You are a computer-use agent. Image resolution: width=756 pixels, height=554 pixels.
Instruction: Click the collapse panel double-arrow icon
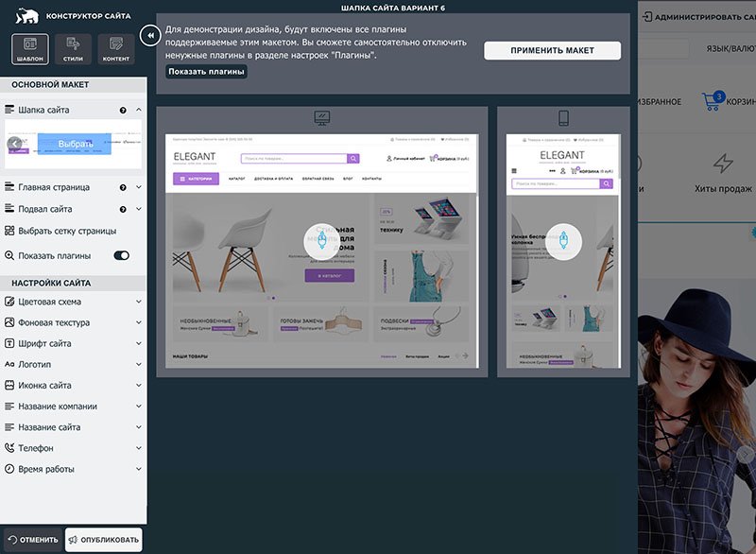[x=150, y=35]
